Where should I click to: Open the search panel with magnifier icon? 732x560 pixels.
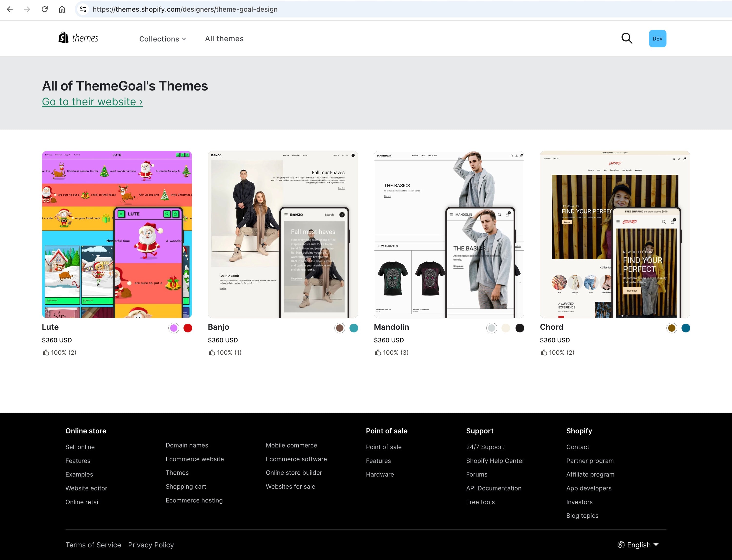click(627, 38)
